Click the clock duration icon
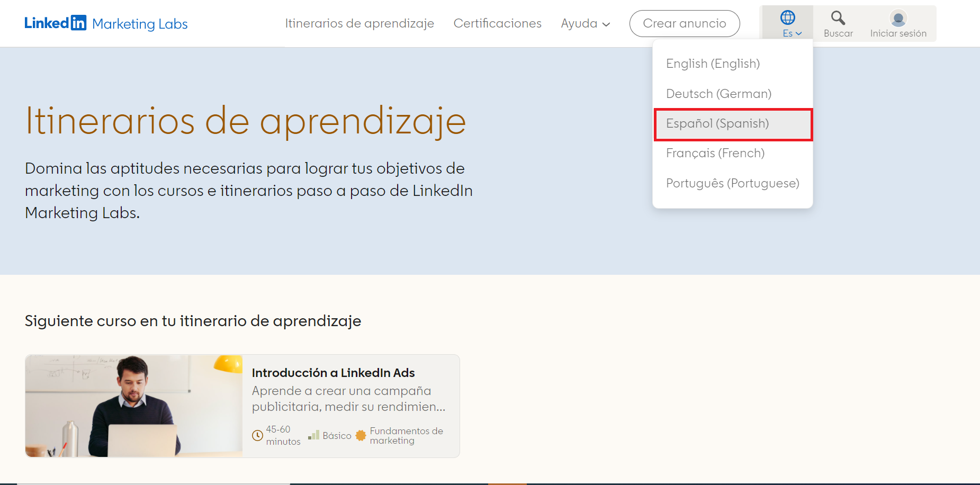The height and width of the screenshot is (485, 980). click(257, 435)
